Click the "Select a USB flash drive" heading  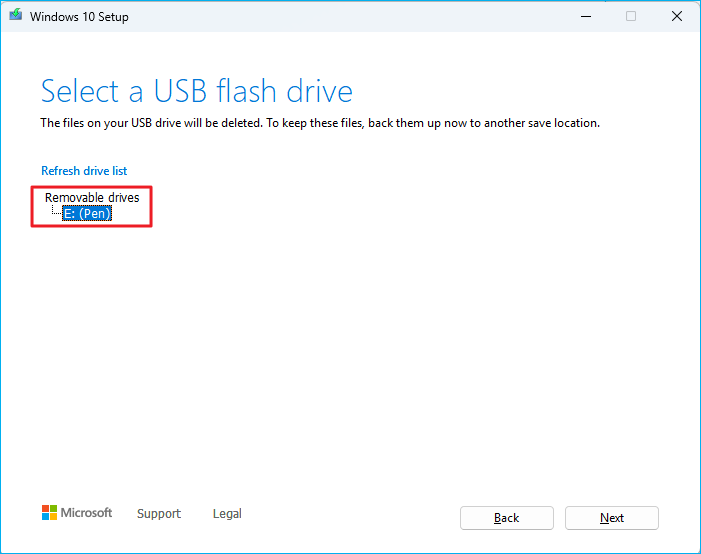(x=196, y=92)
